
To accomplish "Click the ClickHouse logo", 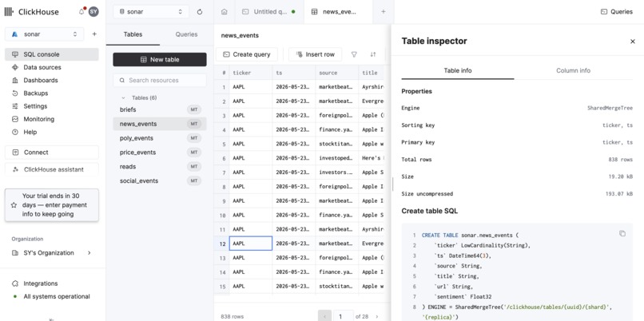I will (32, 12).
